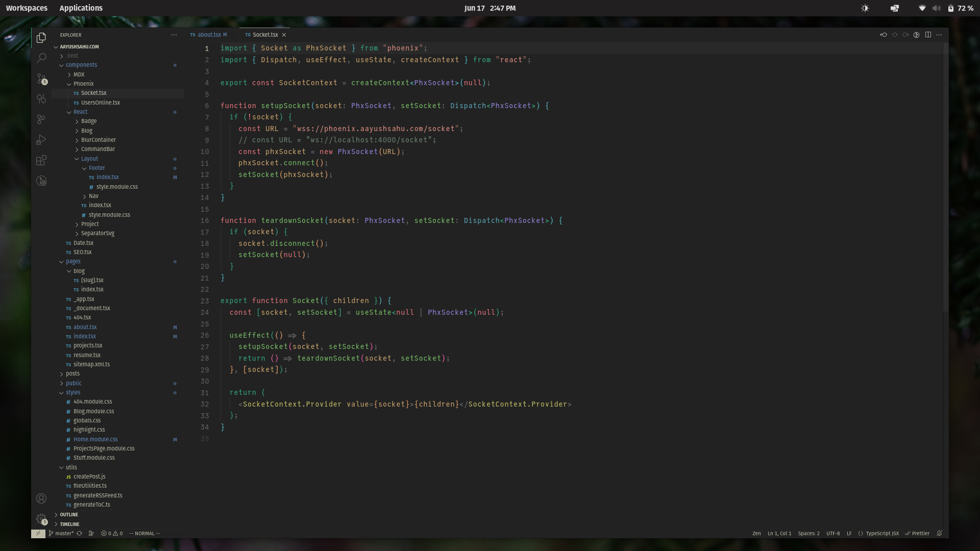Toggle notifications bell in status bar

[939, 533]
